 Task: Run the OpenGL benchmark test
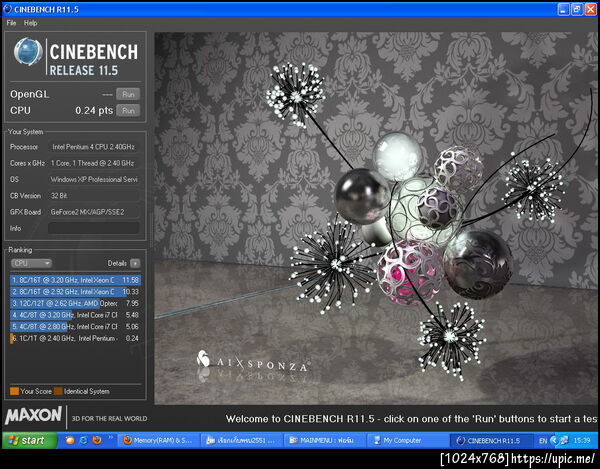(x=128, y=94)
